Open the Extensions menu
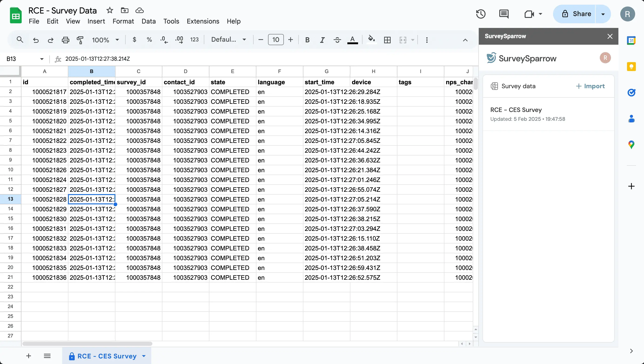Image resolution: width=644 pixels, height=364 pixels. click(203, 21)
